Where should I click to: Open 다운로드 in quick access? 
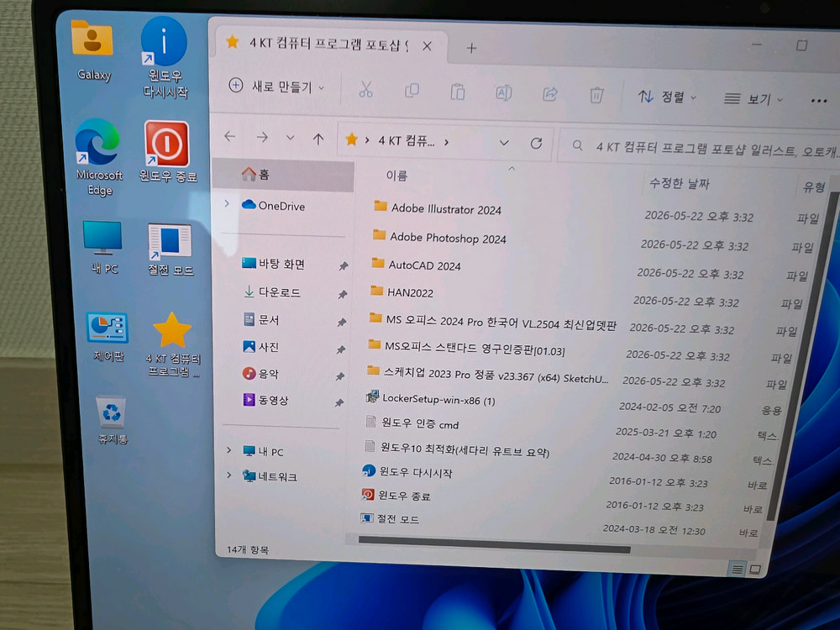click(272, 292)
